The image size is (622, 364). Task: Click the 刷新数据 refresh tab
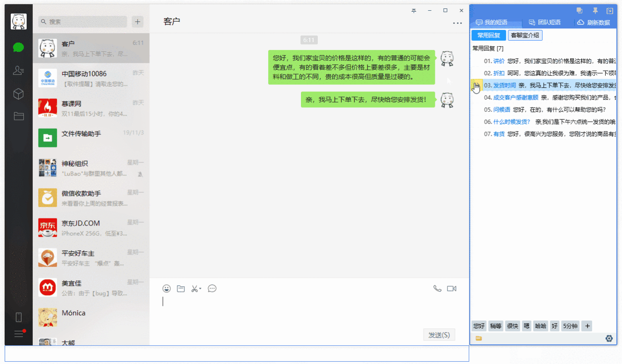(593, 22)
